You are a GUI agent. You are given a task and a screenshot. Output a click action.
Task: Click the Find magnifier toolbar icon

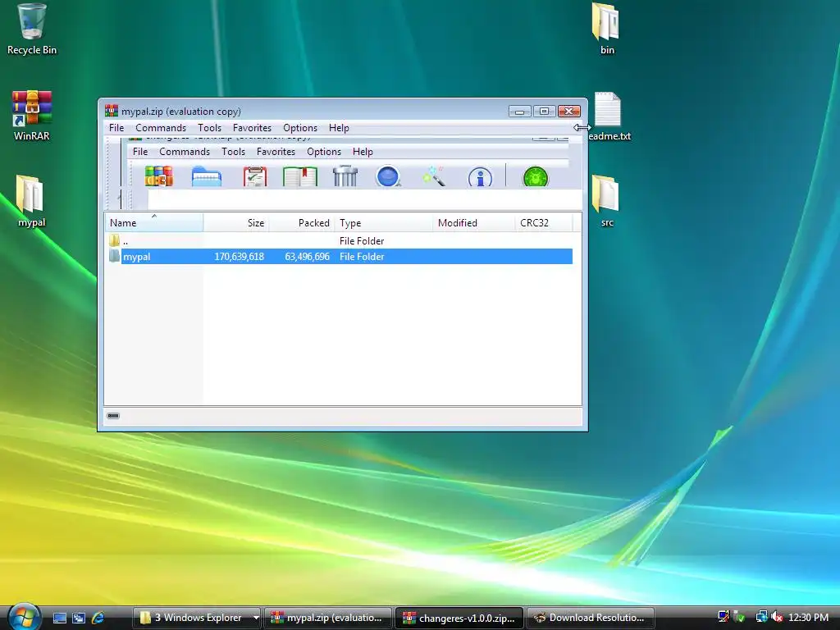pyautogui.click(x=388, y=176)
